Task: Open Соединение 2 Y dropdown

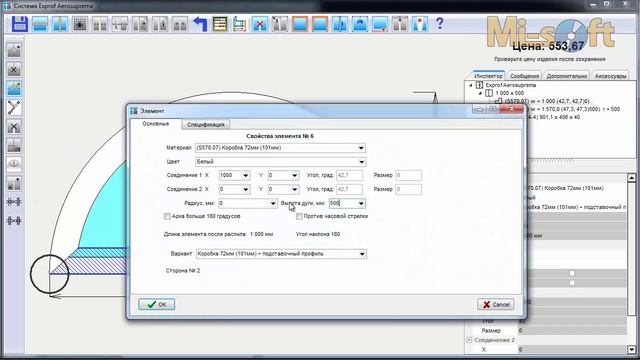Action: (294, 189)
